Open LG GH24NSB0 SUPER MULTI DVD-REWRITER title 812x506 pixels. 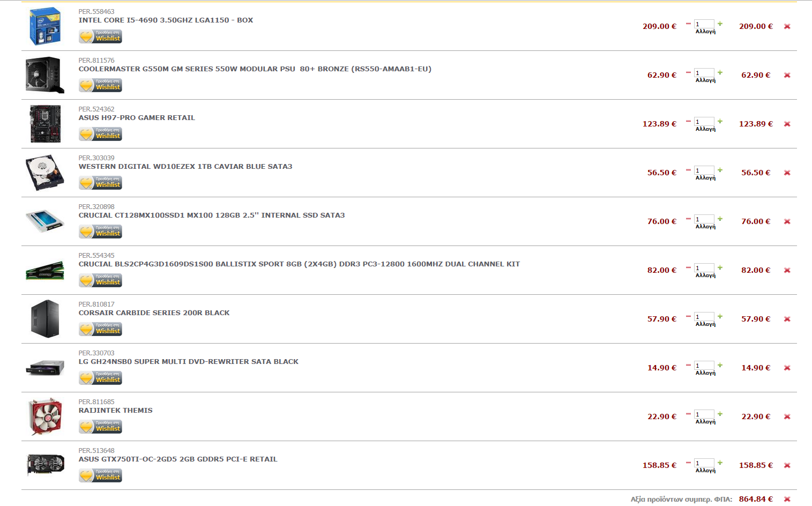[189, 362]
